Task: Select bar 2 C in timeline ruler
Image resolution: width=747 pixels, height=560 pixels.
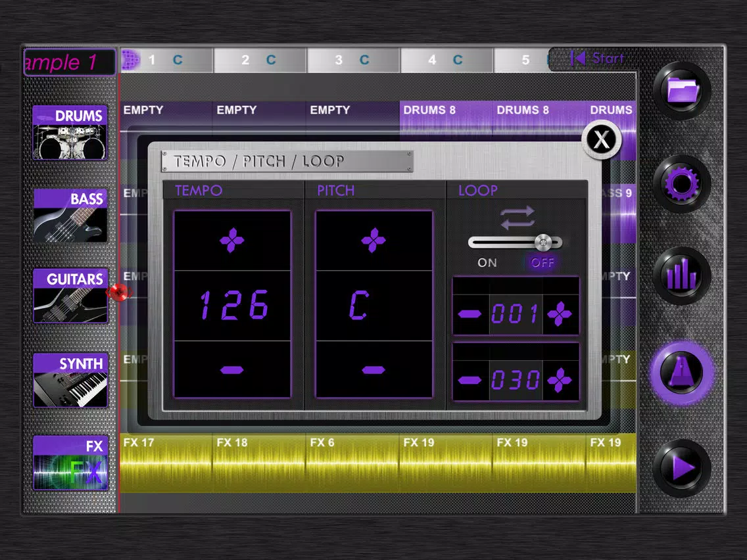Action: (260, 60)
